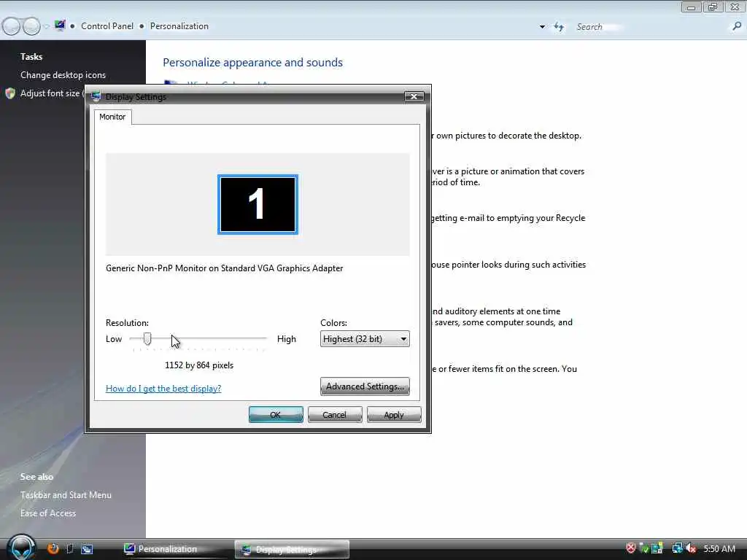Click Personalization in the breadcrumb
The height and width of the screenshot is (560, 747).
[179, 26]
